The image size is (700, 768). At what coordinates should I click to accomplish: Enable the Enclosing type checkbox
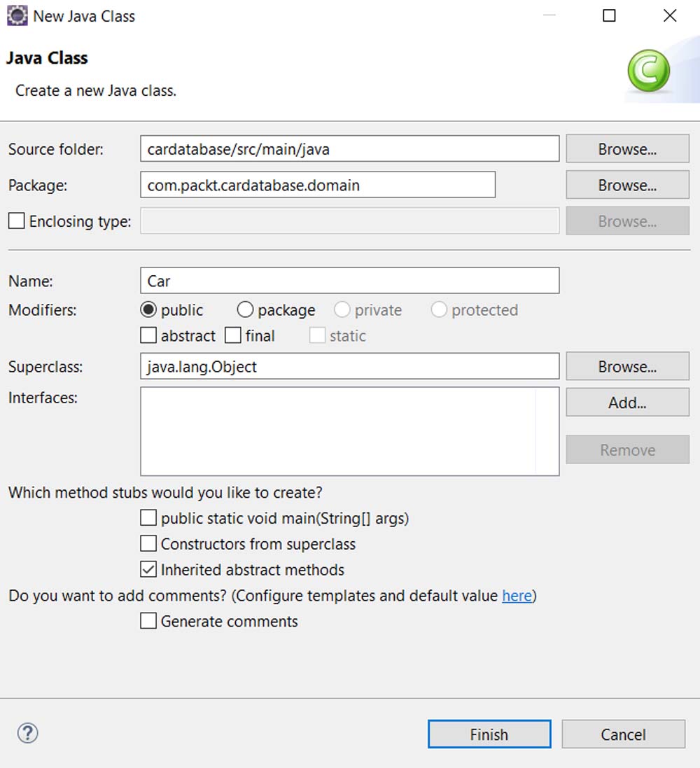tap(16, 221)
